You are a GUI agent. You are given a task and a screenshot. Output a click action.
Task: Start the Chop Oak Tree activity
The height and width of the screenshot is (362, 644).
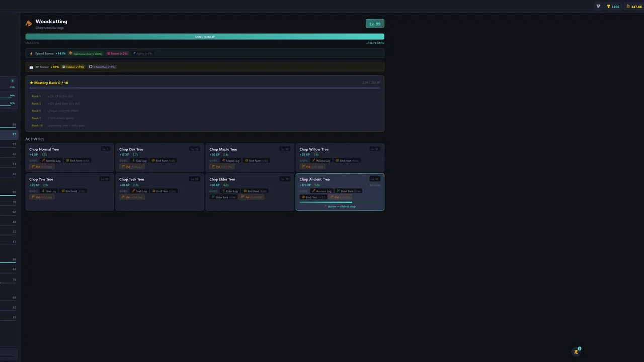159,158
